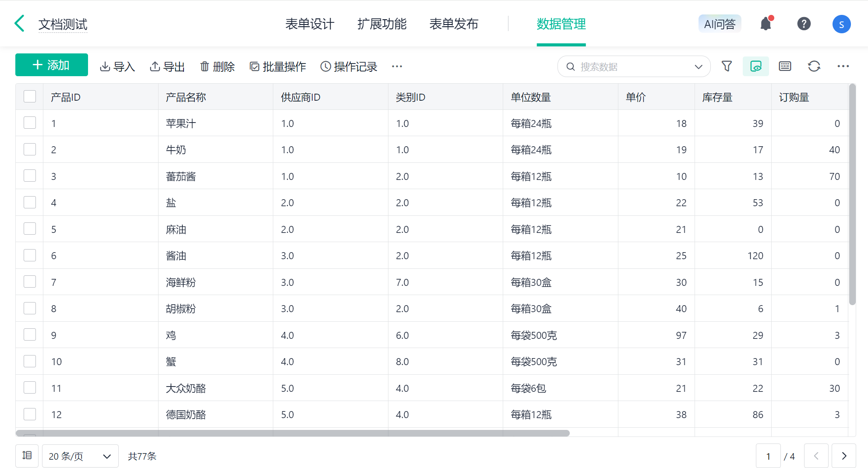Click 删除 delete button
Viewport: 868px width, 468px height.
217,67
